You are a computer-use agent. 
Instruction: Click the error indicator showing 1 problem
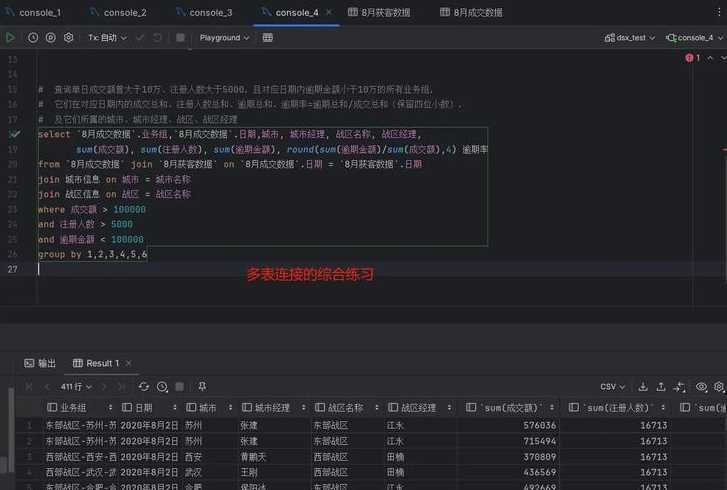[693, 58]
